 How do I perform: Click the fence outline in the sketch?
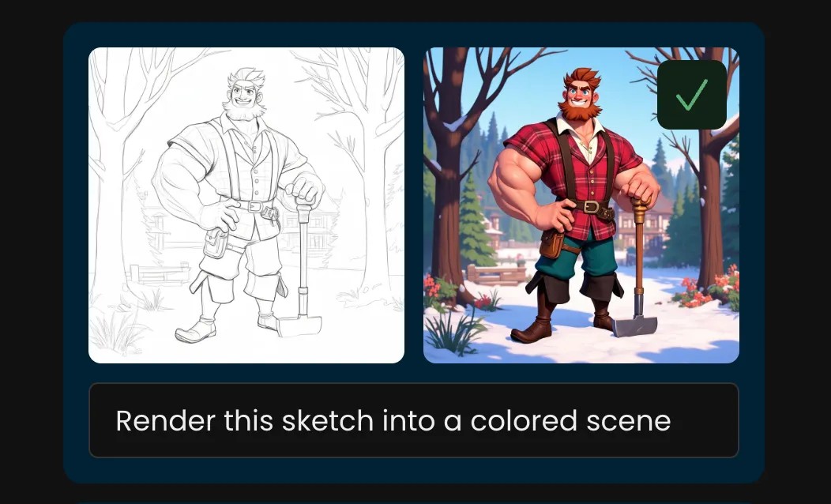(x=160, y=273)
